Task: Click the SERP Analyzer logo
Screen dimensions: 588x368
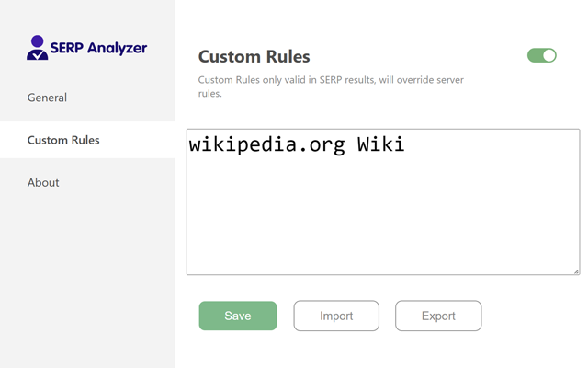Action: [x=86, y=48]
